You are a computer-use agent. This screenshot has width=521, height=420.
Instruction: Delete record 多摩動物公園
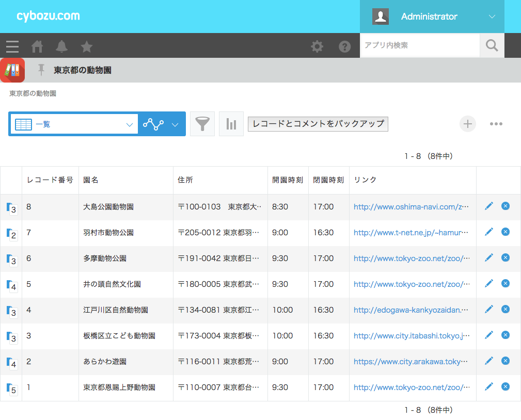click(506, 257)
